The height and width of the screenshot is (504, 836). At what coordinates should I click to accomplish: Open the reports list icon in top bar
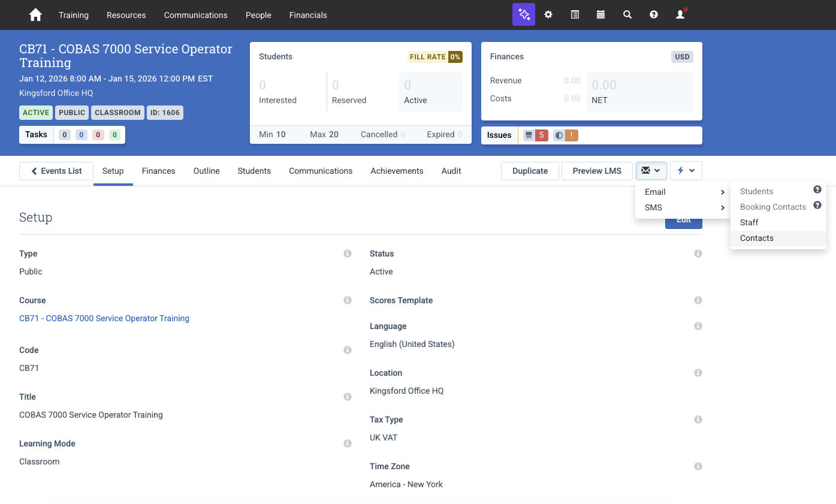click(x=575, y=15)
